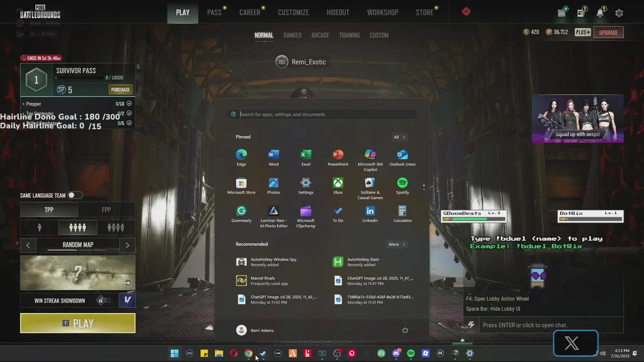Open PUBG news icon
The image size is (644, 362).
pos(581,13)
